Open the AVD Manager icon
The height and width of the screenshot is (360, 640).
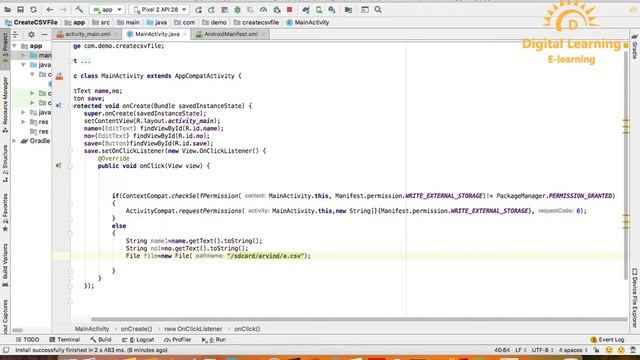click(x=319, y=9)
